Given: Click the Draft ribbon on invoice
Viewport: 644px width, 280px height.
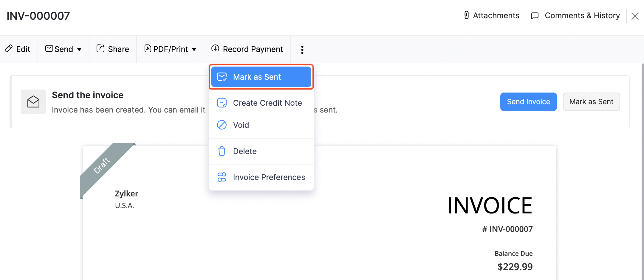Looking at the screenshot, I should coord(102,166).
